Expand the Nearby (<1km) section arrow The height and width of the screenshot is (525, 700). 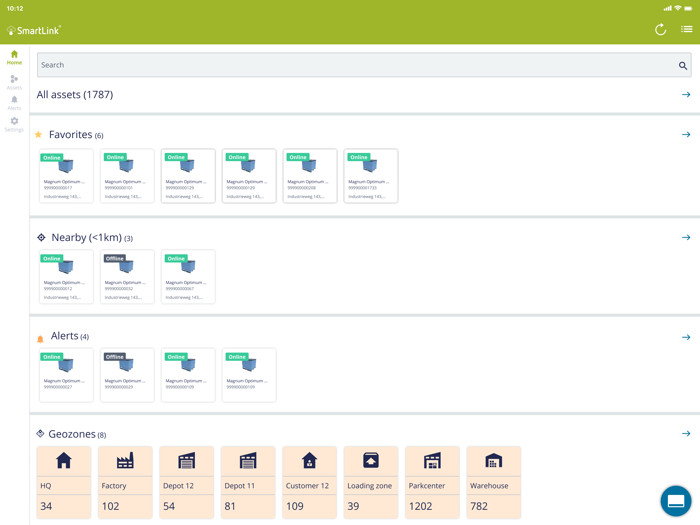pyautogui.click(x=686, y=238)
